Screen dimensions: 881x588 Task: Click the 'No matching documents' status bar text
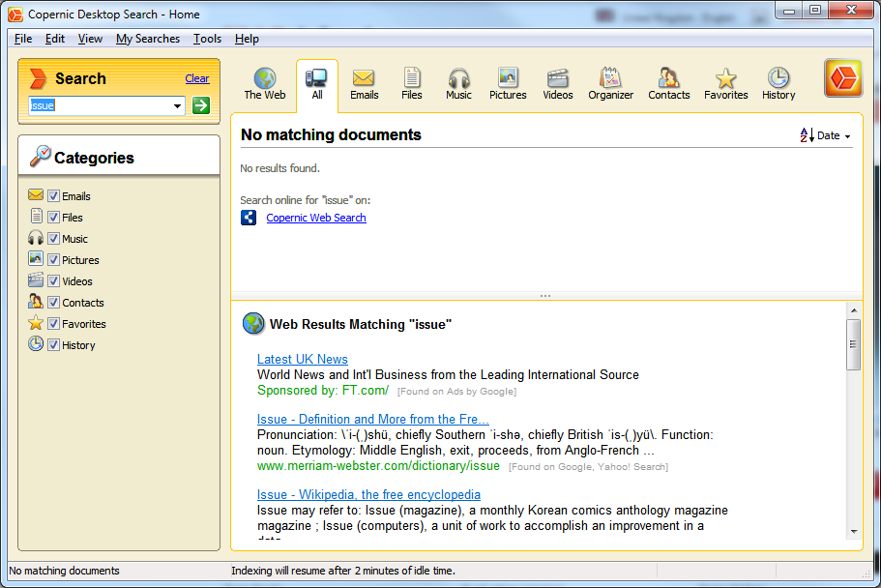click(x=64, y=571)
